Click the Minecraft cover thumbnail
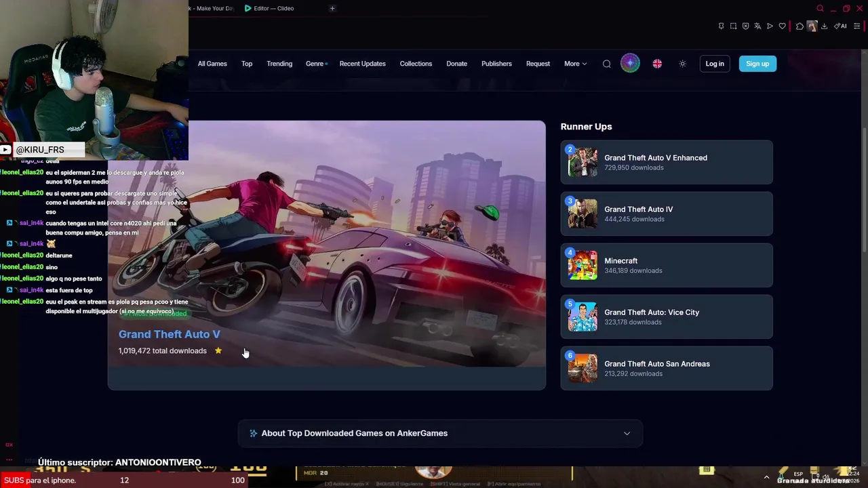Viewport: 868px width, 488px height. click(x=583, y=266)
